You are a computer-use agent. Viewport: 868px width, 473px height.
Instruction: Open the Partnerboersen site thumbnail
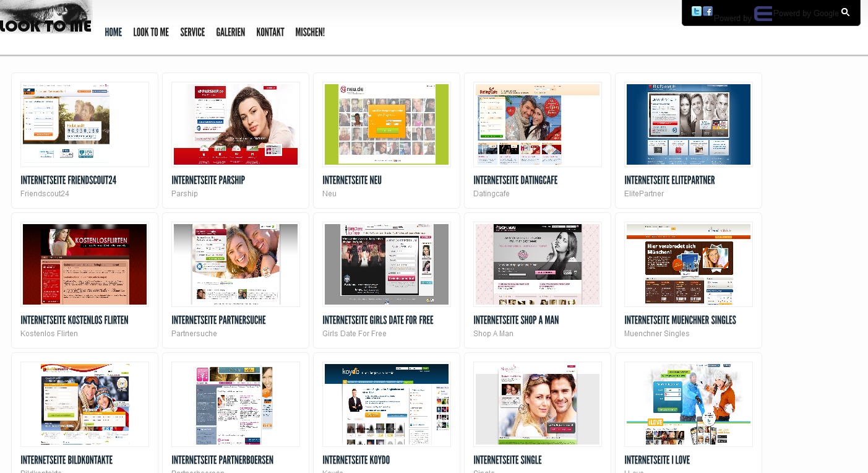coord(236,404)
